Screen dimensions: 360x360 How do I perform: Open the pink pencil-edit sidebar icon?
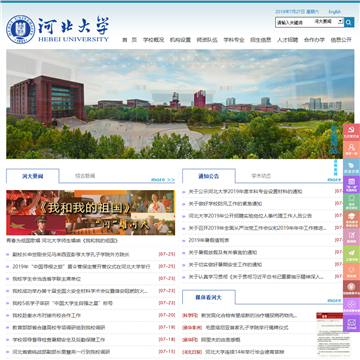(x=351, y=236)
